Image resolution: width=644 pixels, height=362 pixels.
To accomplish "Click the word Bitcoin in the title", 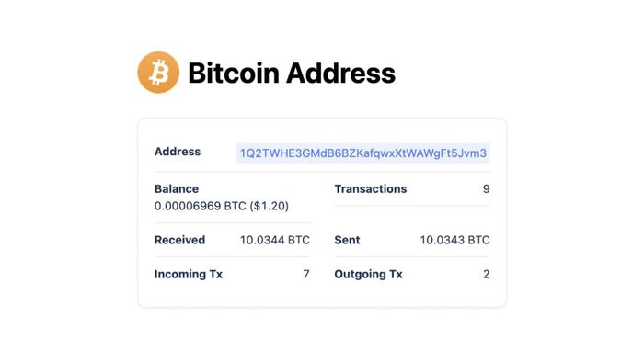I will point(234,73).
